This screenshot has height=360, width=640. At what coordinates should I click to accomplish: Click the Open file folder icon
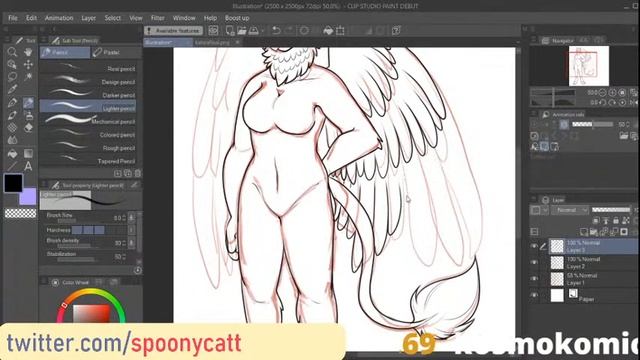point(242,31)
